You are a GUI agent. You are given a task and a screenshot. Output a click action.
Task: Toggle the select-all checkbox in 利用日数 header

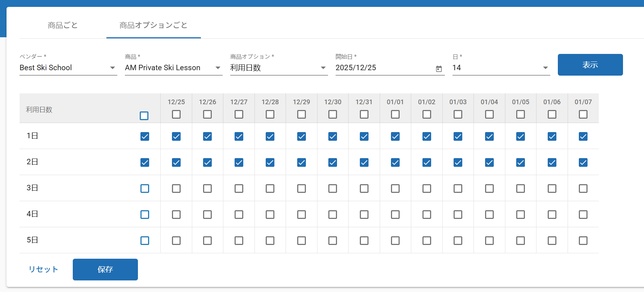click(x=144, y=116)
